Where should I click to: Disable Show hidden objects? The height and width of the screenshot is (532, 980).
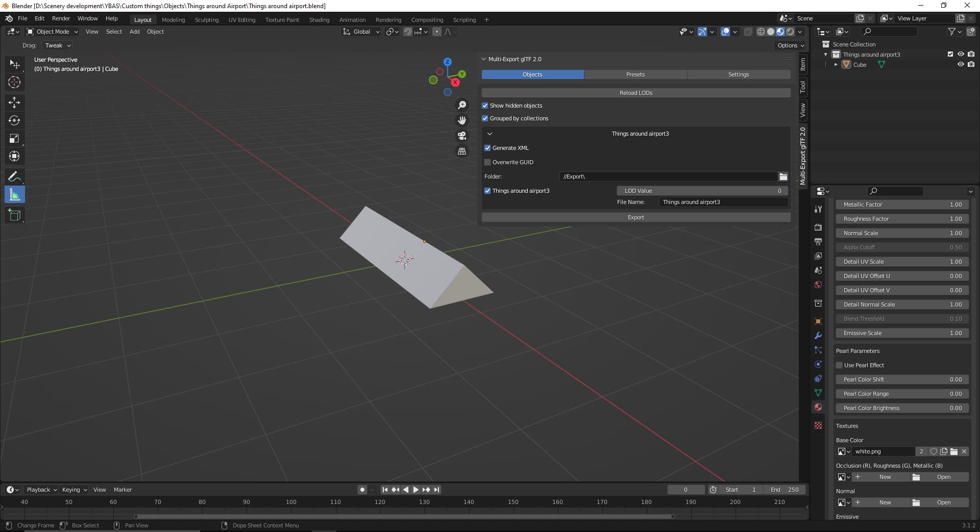pos(485,106)
